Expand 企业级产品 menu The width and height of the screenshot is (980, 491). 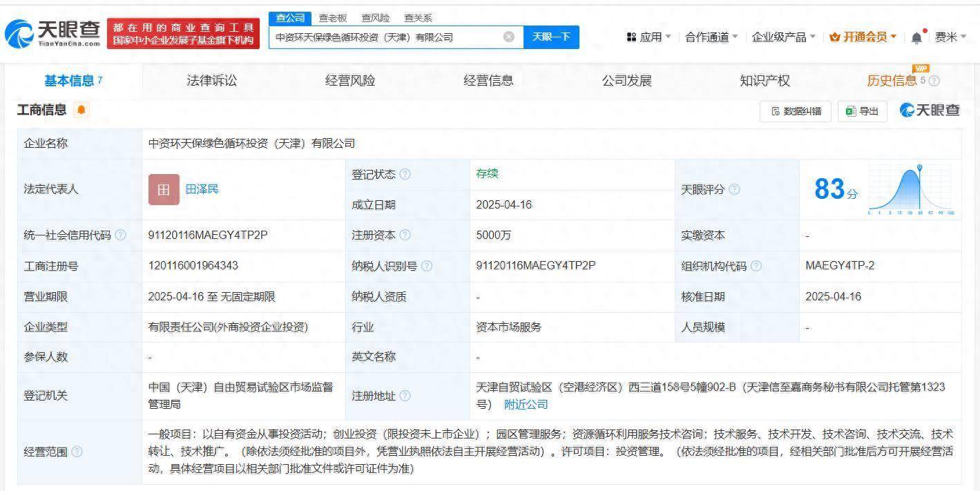(x=783, y=37)
